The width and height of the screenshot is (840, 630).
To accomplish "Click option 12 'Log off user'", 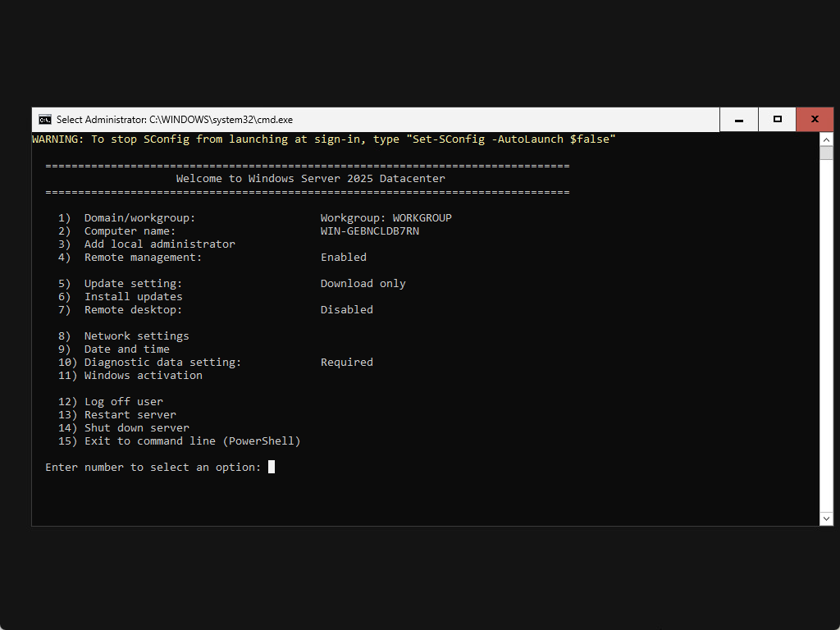I will 124,402.
